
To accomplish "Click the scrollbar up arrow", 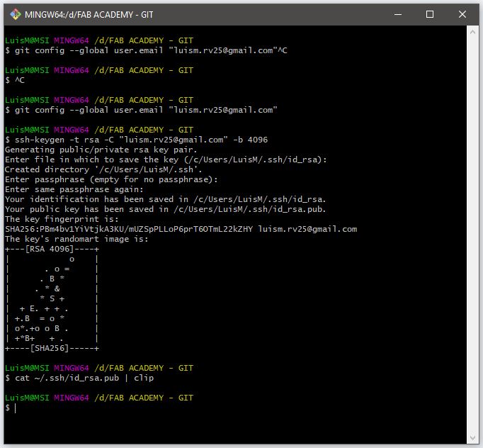I will [x=472, y=32].
